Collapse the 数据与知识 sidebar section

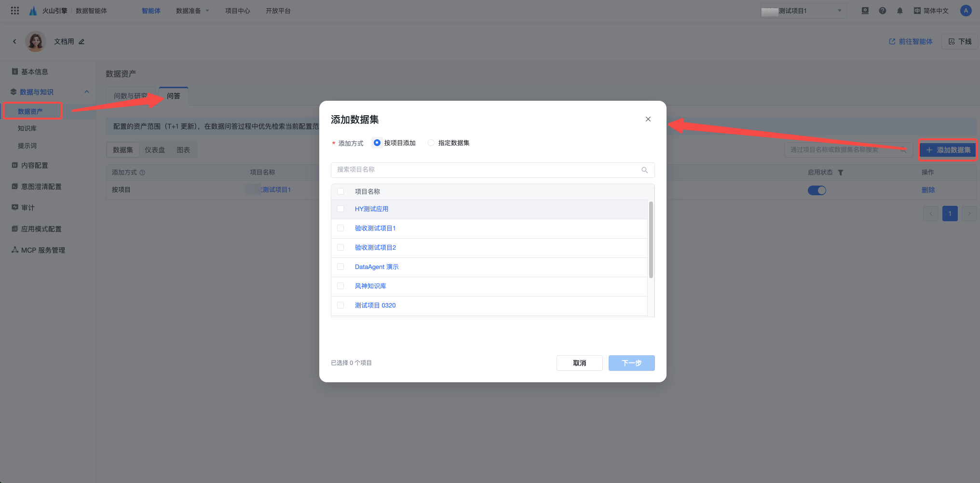(x=87, y=92)
